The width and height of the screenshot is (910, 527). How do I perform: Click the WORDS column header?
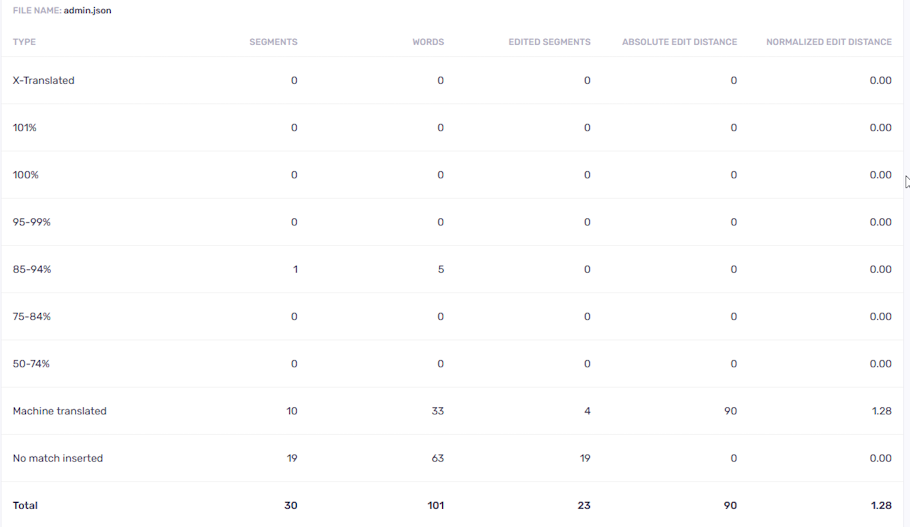pyautogui.click(x=428, y=42)
